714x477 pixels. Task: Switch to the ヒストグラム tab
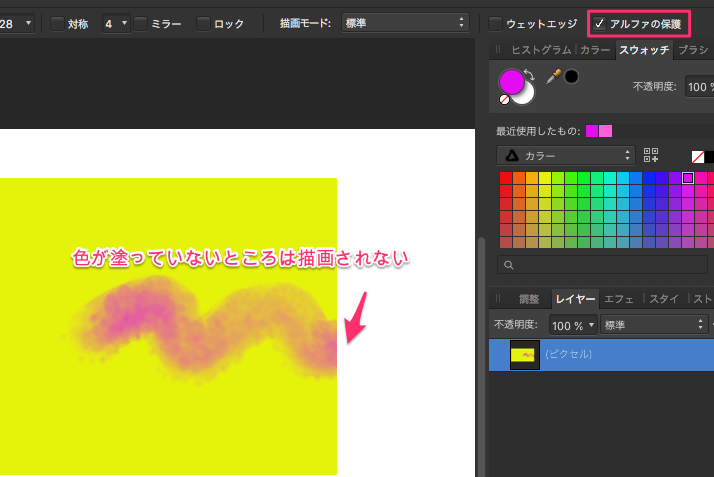pos(540,49)
